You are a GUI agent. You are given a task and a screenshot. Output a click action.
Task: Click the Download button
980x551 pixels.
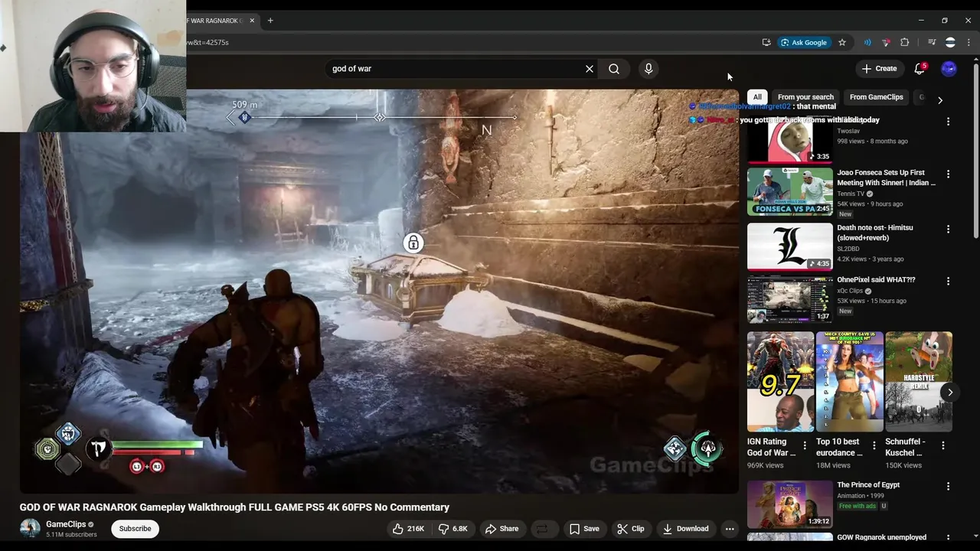(686, 529)
